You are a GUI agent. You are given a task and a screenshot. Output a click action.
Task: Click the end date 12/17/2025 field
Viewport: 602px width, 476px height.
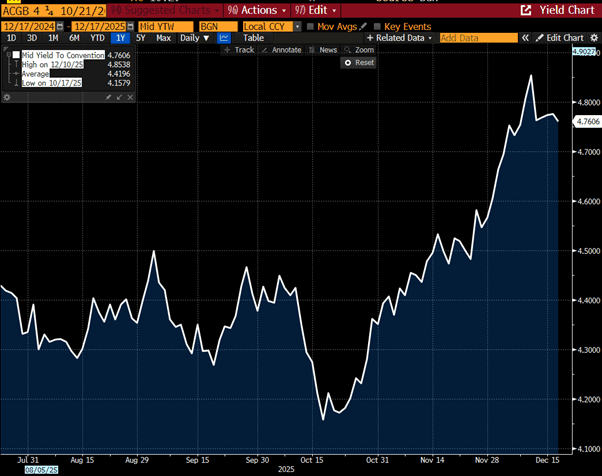(x=99, y=26)
